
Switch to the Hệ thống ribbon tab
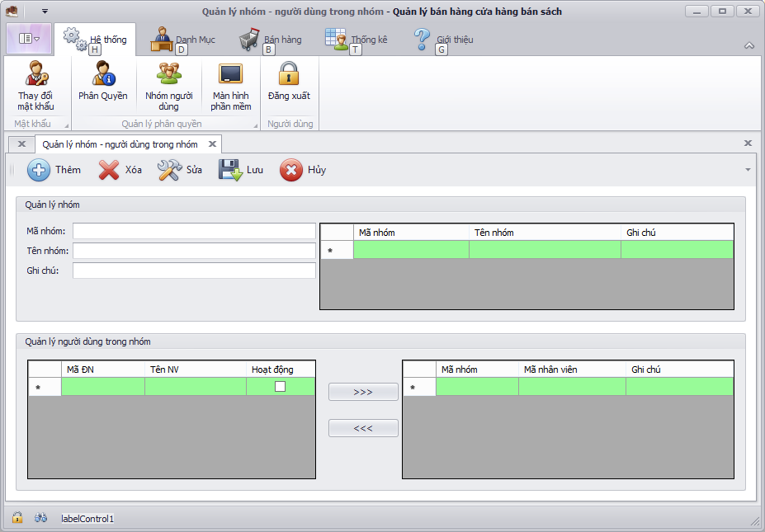pos(95,40)
